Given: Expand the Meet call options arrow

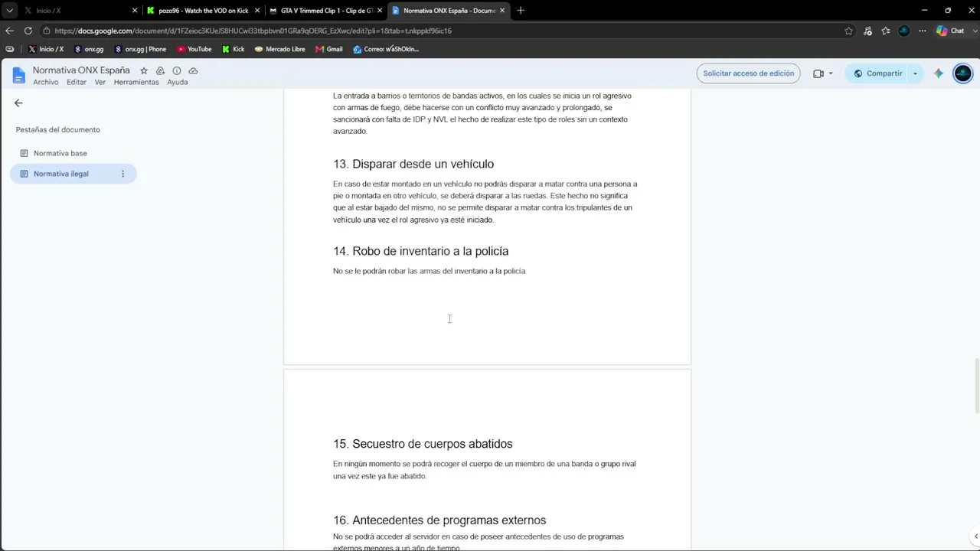Looking at the screenshot, I should (831, 73).
